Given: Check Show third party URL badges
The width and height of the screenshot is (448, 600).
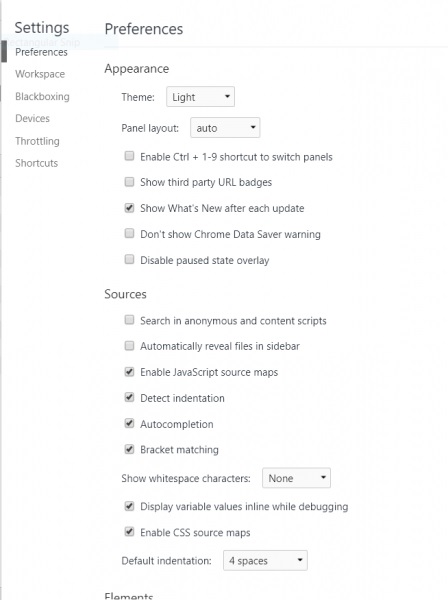Looking at the screenshot, I should 129,182.
